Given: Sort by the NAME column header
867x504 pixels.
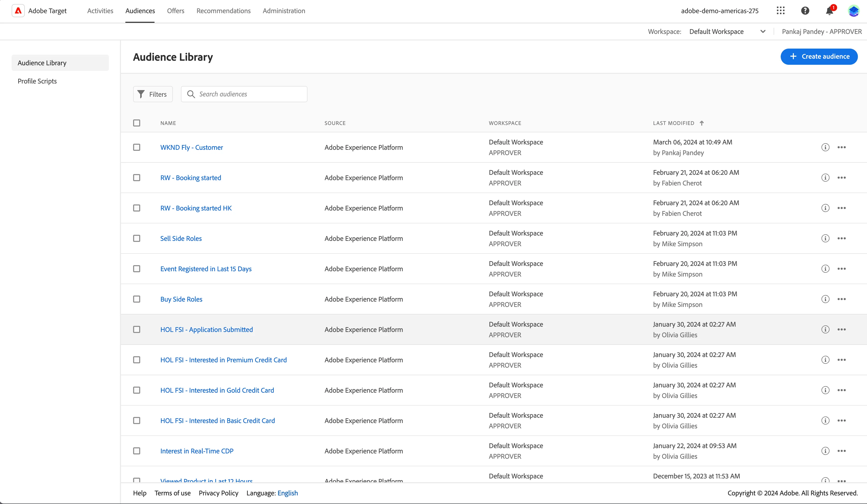Looking at the screenshot, I should tap(168, 123).
